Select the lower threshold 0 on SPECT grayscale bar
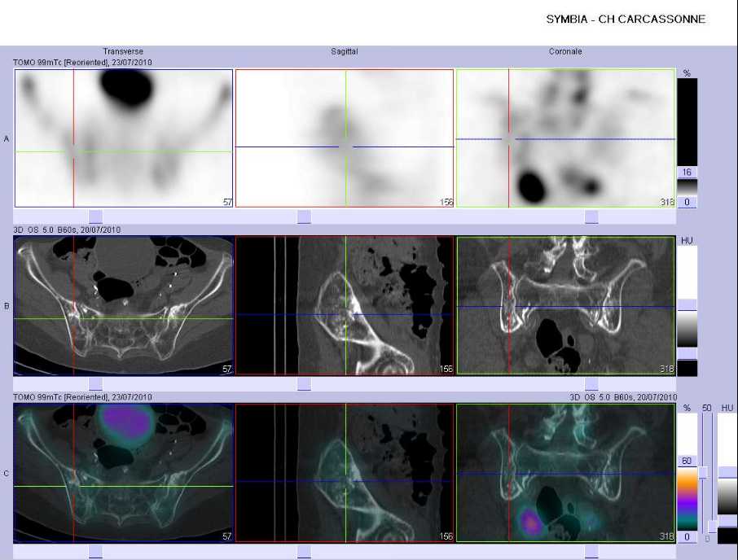 [687, 202]
